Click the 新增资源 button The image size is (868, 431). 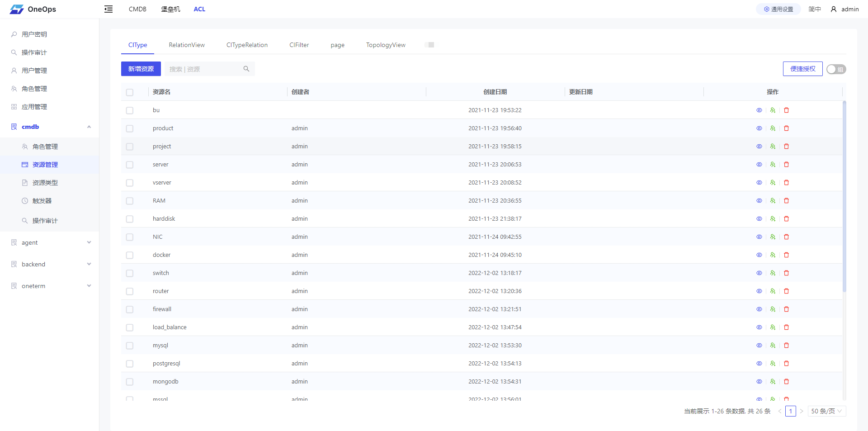(141, 69)
